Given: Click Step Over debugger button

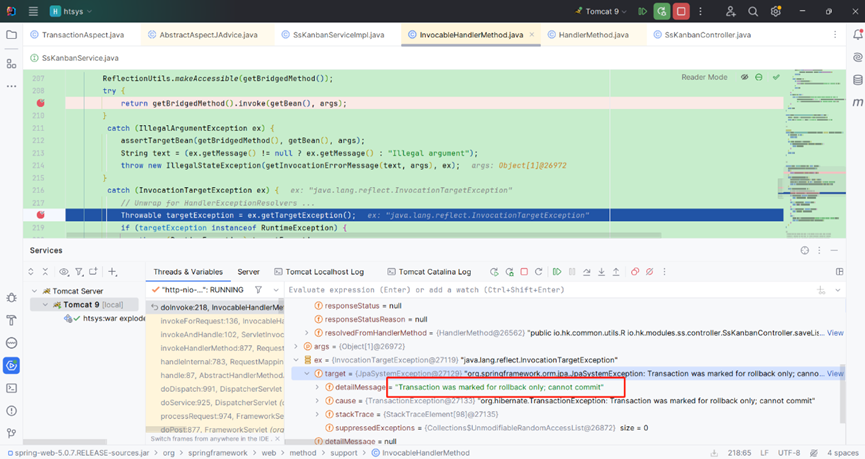Looking at the screenshot, I should coord(586,271).
